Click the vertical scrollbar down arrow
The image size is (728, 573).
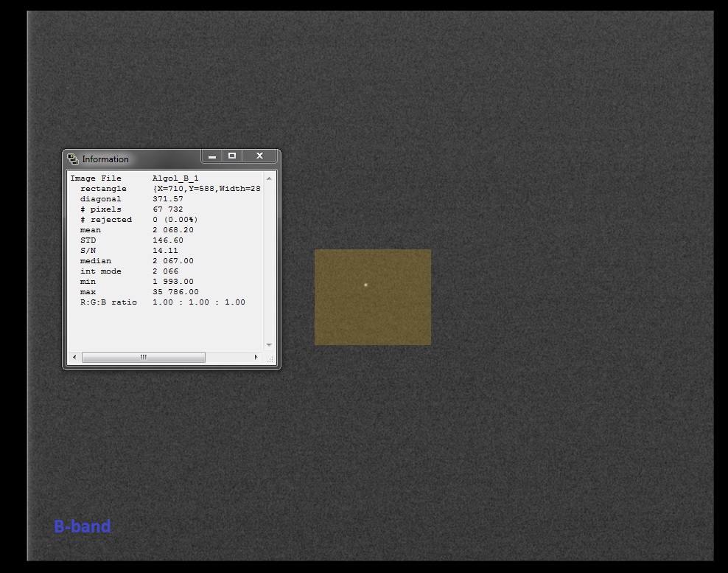click(x=269, y=344)
